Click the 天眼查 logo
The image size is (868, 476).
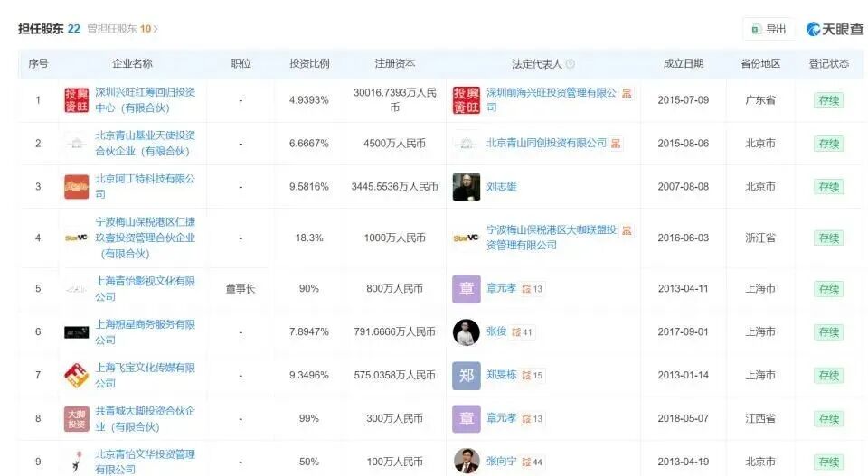(835, 29)
